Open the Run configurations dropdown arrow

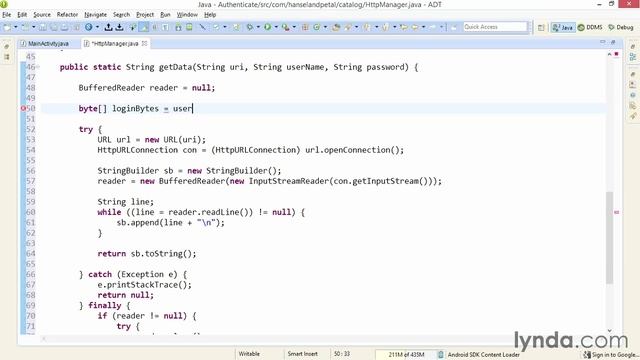click(276, 27)
